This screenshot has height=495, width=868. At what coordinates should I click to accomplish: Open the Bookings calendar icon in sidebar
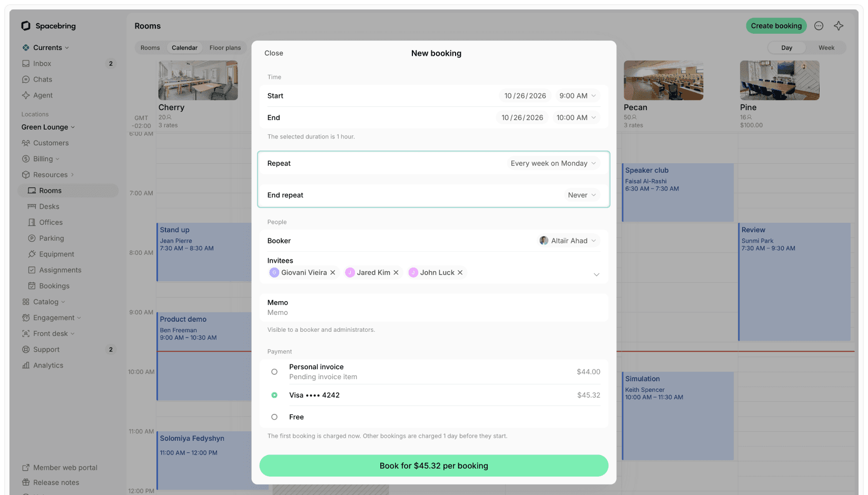(x=32, y=286)
